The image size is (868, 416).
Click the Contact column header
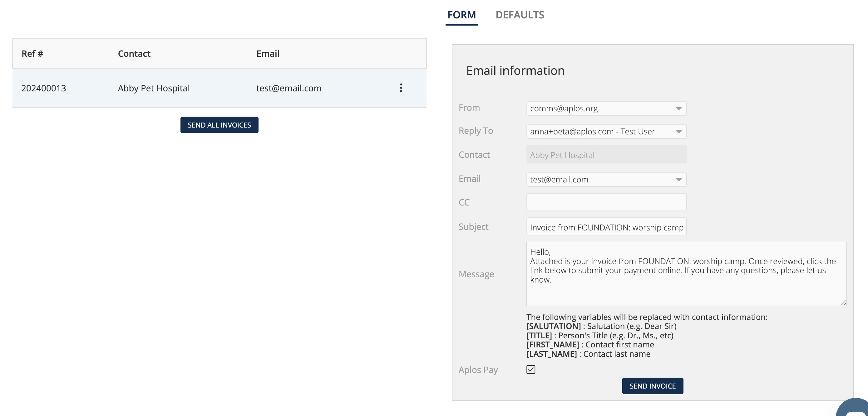pyautogui.click(x=134, y=54)
